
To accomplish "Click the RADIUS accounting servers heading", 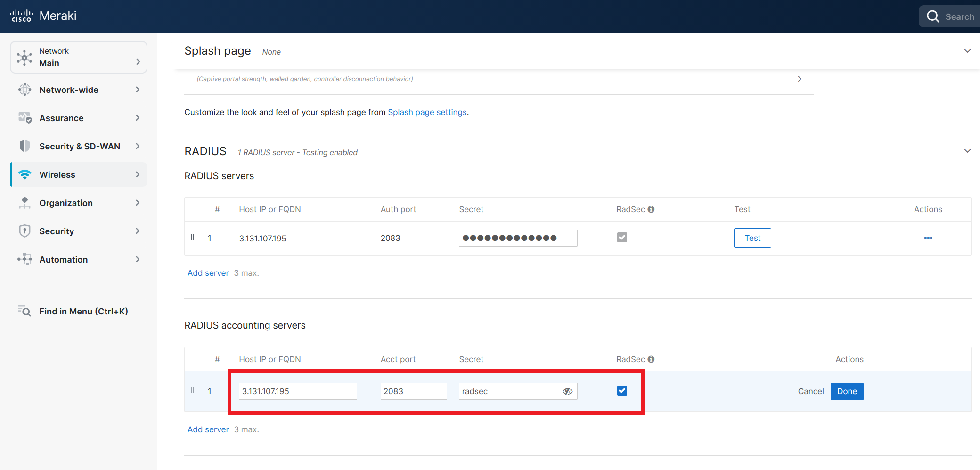I will [x=245, y=325].
